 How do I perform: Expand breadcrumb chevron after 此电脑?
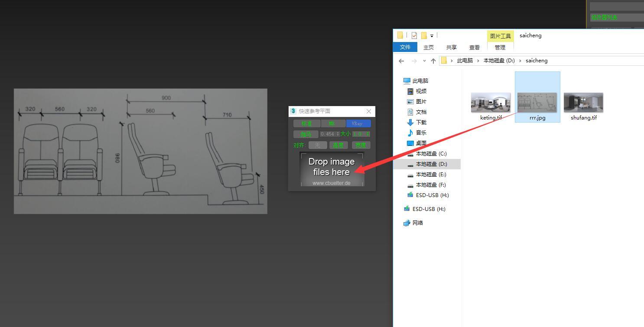pos(478,61)
